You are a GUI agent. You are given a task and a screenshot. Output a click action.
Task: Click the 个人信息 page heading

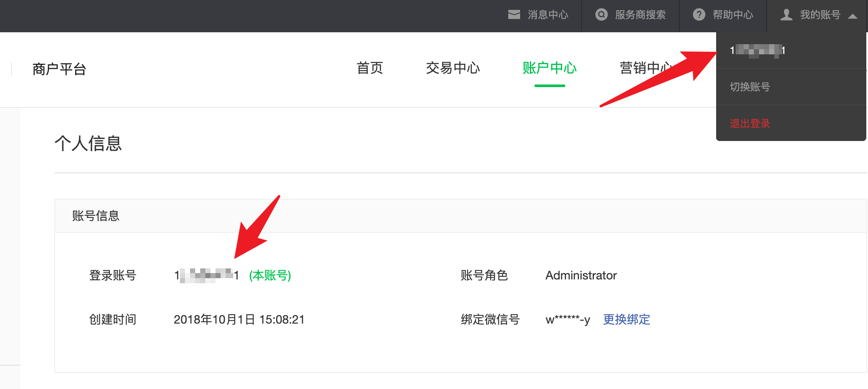[88, 143]
